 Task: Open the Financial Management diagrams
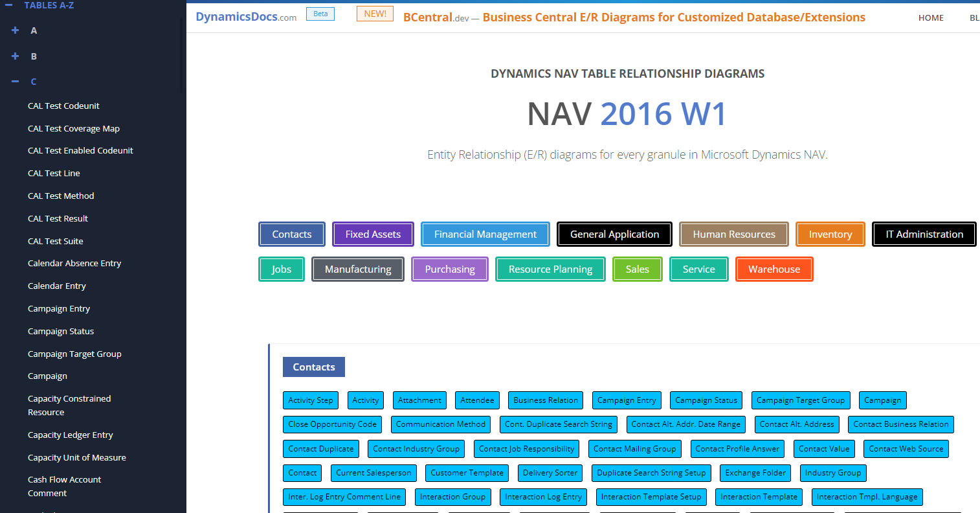[x=485, y=234]
